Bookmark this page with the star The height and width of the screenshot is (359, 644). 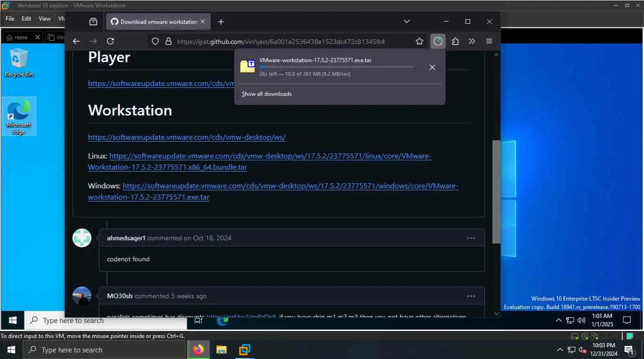pyautogui.click(x=419, y=41)
